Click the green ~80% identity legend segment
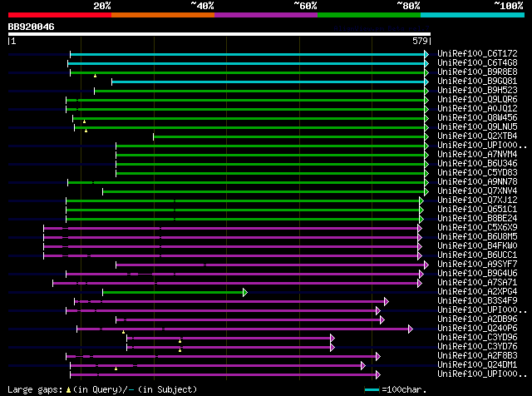Screen dimensions: 532x396 coord(369,15)
